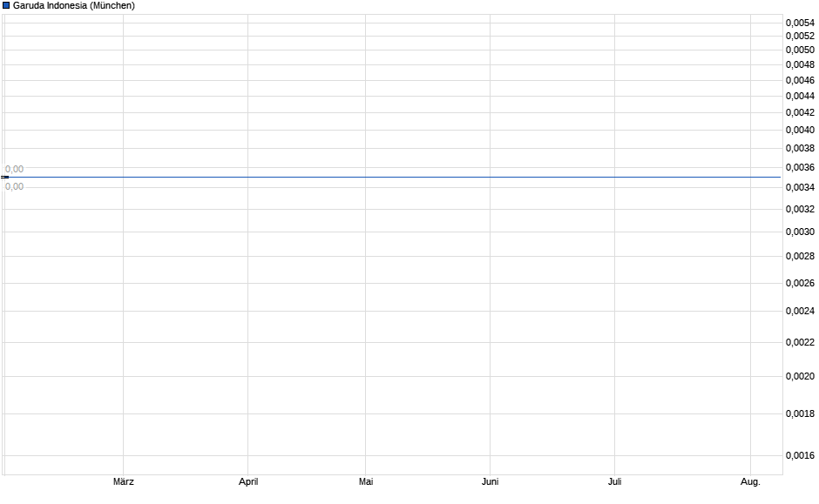Image resolution: width=819 pixels, height=504 pixels.
Task: Click the 0,0050 price axis value
Action: [x=800, y=50]
